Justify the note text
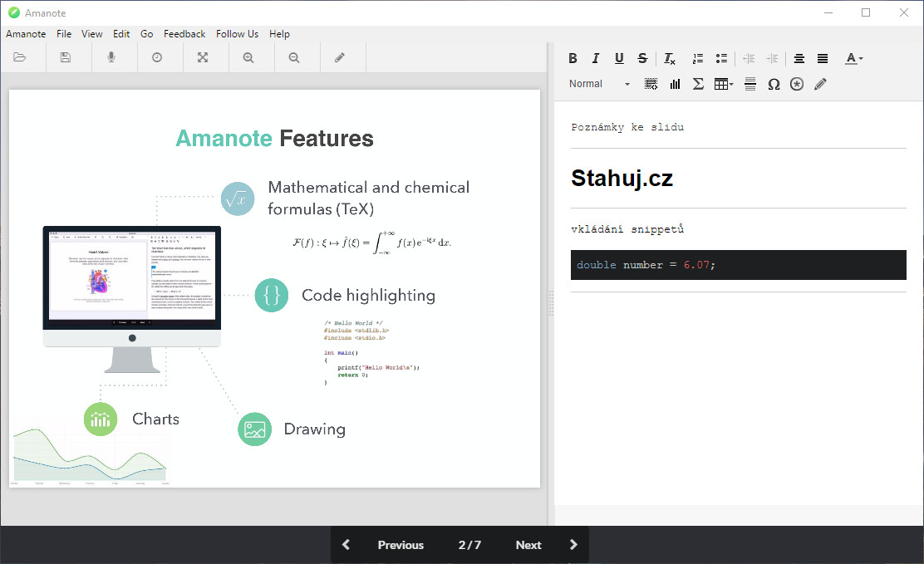Image resolution: width=924 pixels, height=564 pixels. [x=823, y=58]
